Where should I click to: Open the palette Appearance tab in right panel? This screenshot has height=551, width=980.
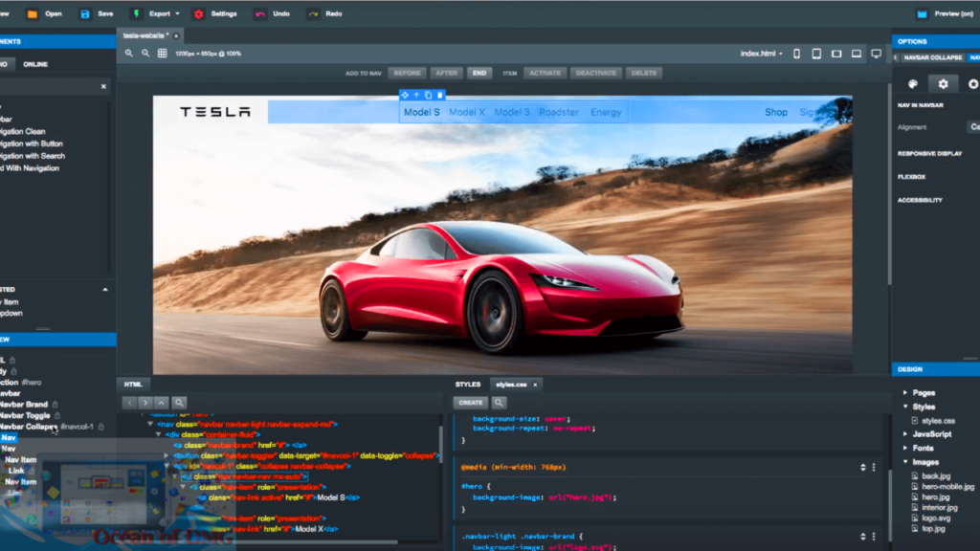click(912, 84)
